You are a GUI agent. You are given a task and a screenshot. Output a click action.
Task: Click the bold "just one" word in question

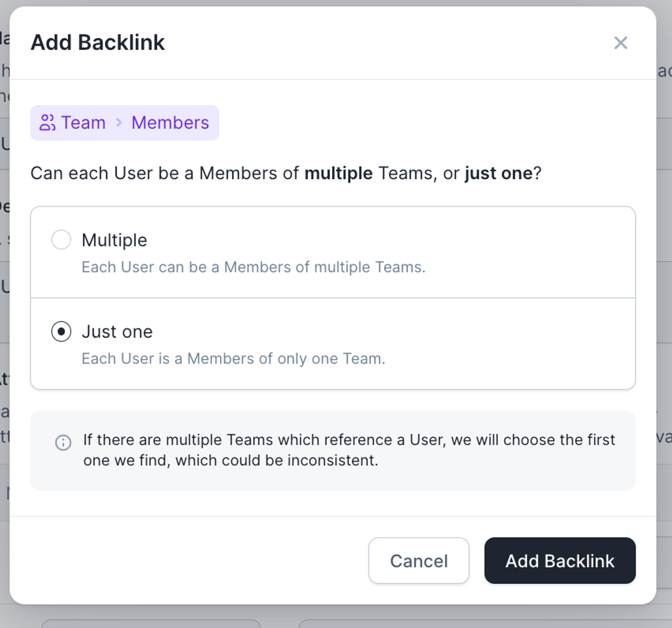coord(499,173)
